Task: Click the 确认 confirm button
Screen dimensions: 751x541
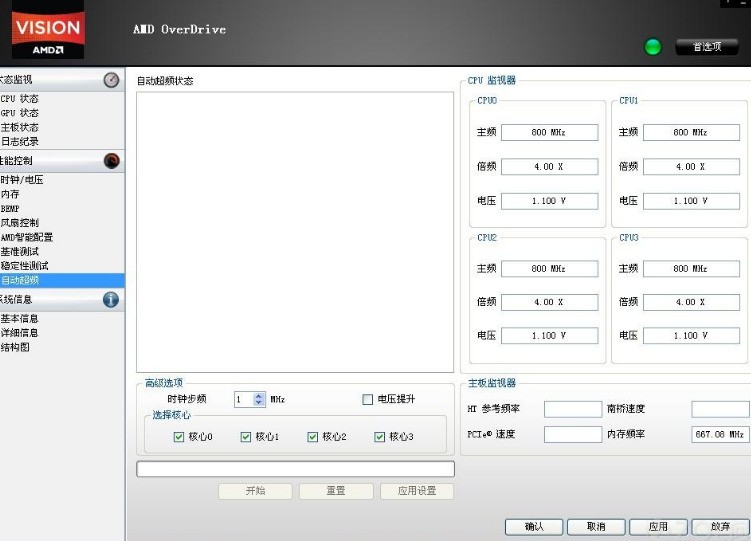Action: (x=534, y=527)
